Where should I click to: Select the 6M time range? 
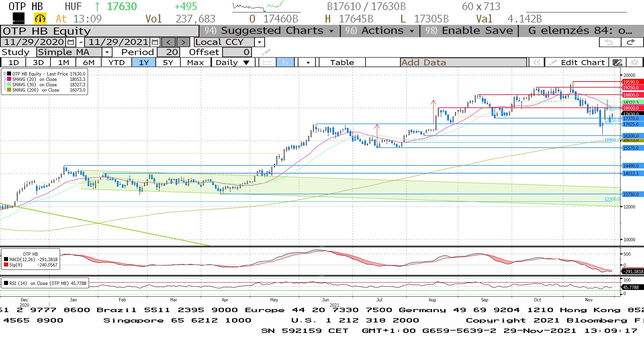point(89,62)
